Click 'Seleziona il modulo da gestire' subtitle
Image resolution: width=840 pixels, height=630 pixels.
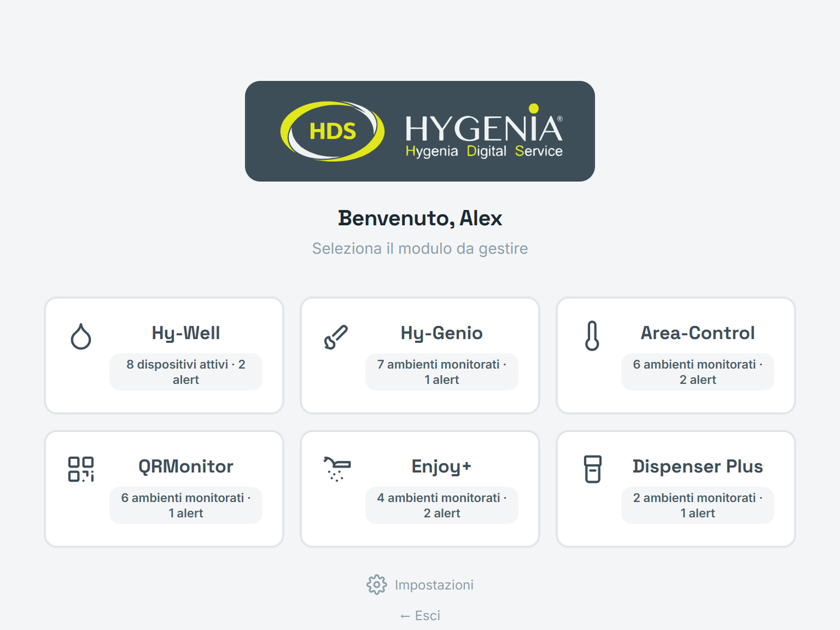pyautogui.click(x=420, y=248)
